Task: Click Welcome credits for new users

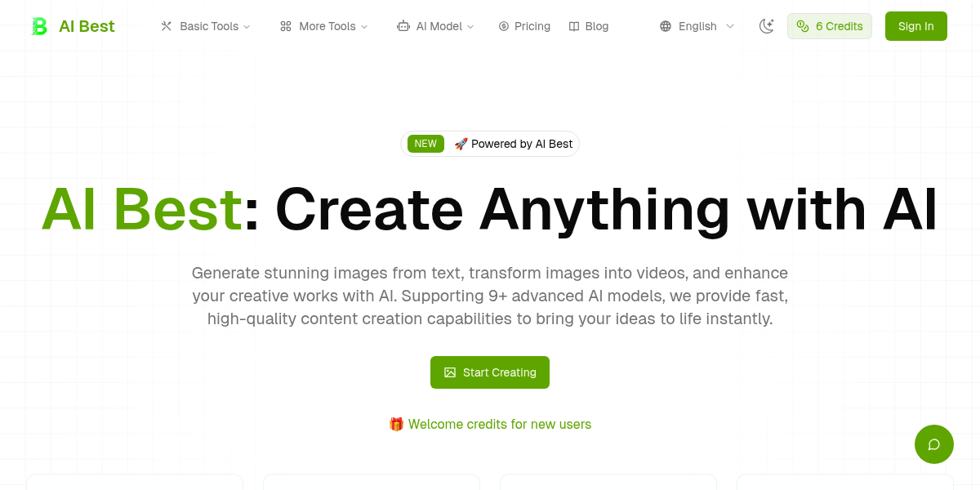Action: (x=490, y=425)
